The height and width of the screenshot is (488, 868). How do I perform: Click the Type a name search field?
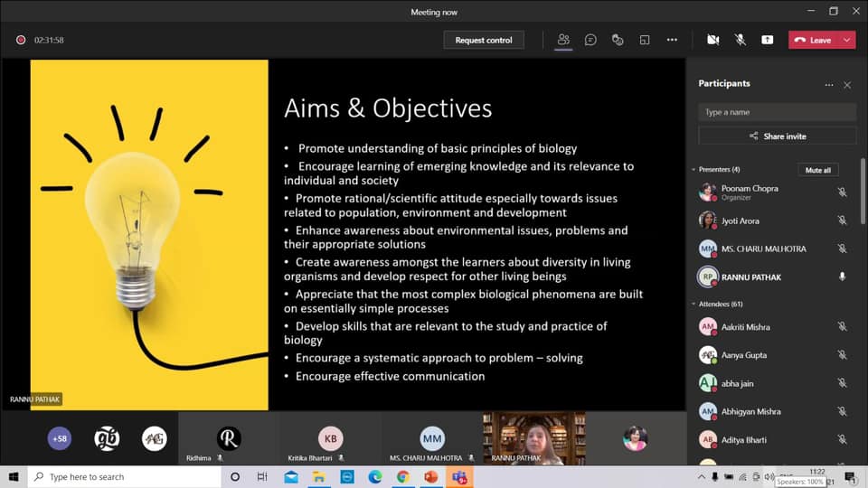pos(777,112)
